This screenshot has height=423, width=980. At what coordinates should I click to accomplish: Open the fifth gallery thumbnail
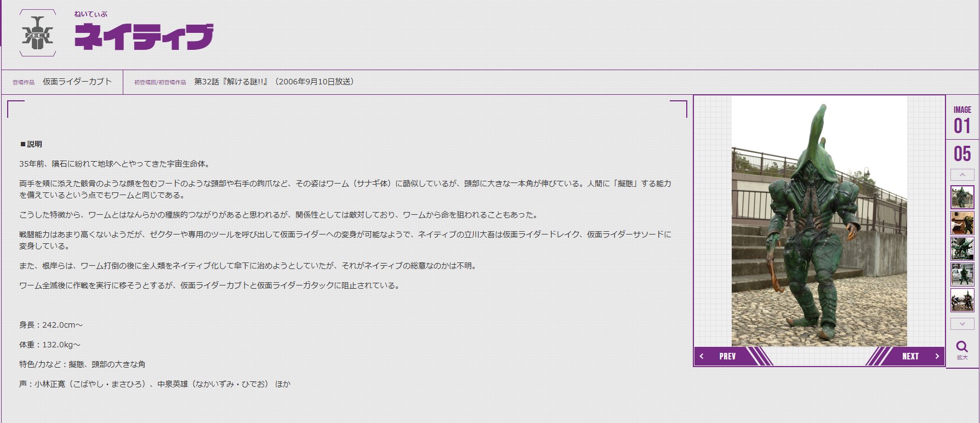(962, 301)
